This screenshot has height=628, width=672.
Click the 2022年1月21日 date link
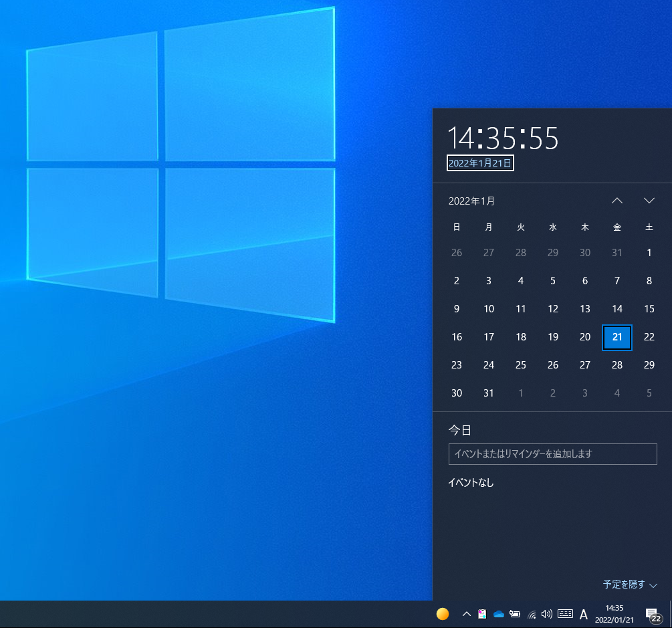point(480,163)
